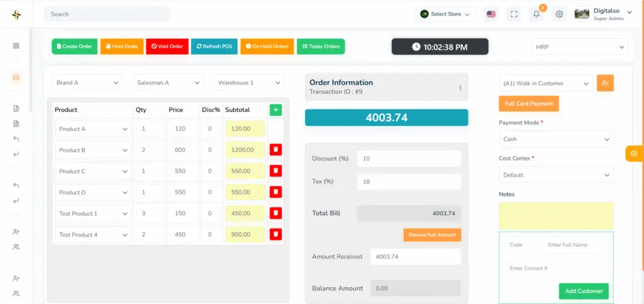The image size is (644, 304).
Task: Open the dashboard grid icon in sidebar
Action: point(16,46)
